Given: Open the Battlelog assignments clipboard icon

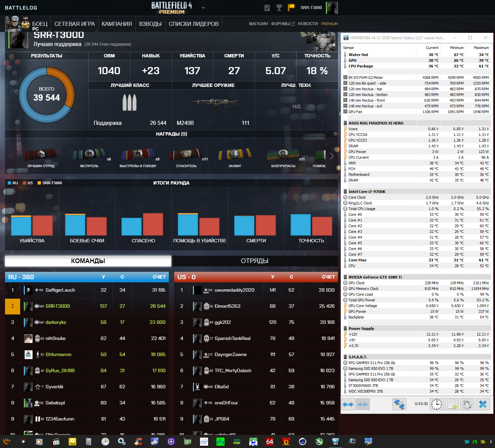Looking at the screenshot, I should pos(267,7).
